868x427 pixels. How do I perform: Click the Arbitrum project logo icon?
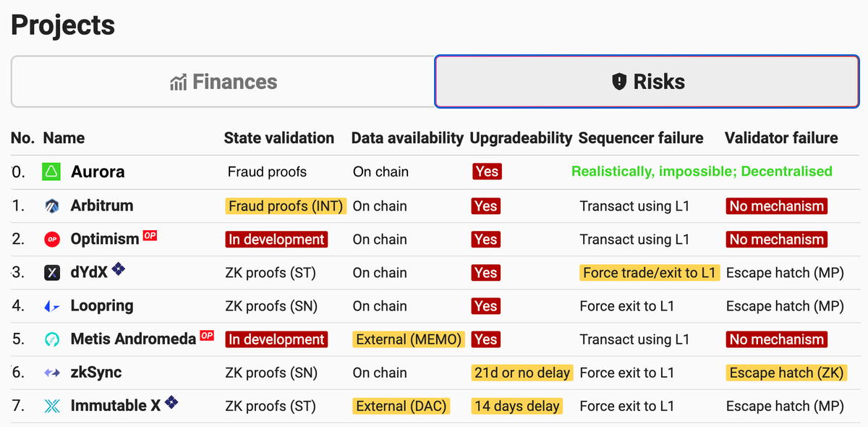tap(52, 206)
